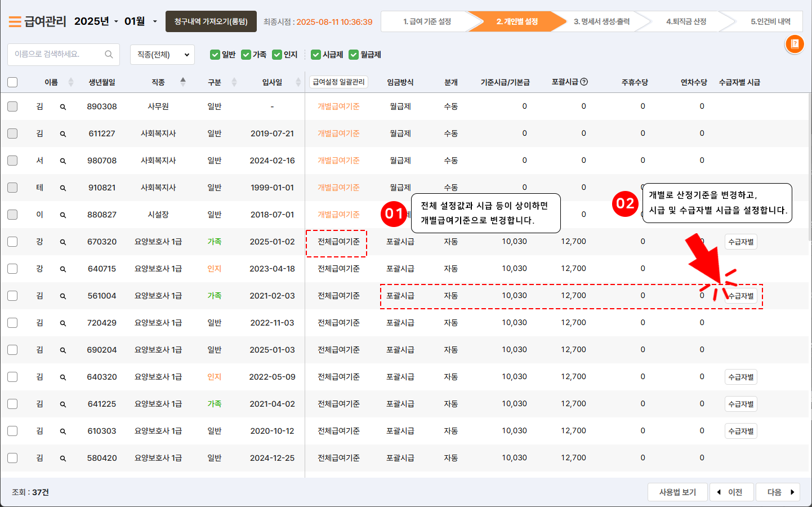The width and height of the screenshot is (812, 507).
Task: Toggle the 시급제 filter checkbox
Action: (315, 55)
